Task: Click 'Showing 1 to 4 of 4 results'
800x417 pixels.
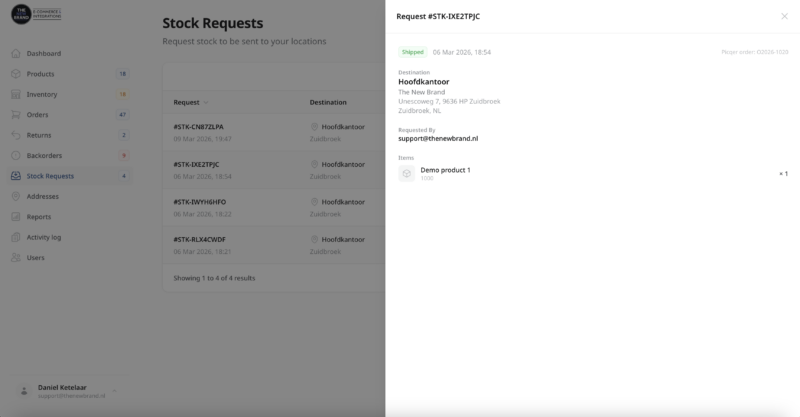Action: 214,278
